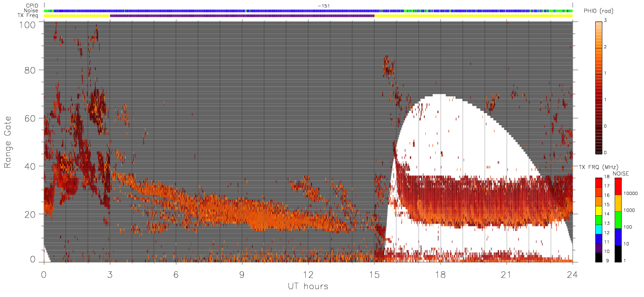The width and height of the screenshot is (644, 297).
Task: Click UT hour tick label 24
Action: click(x=572, y=274)
